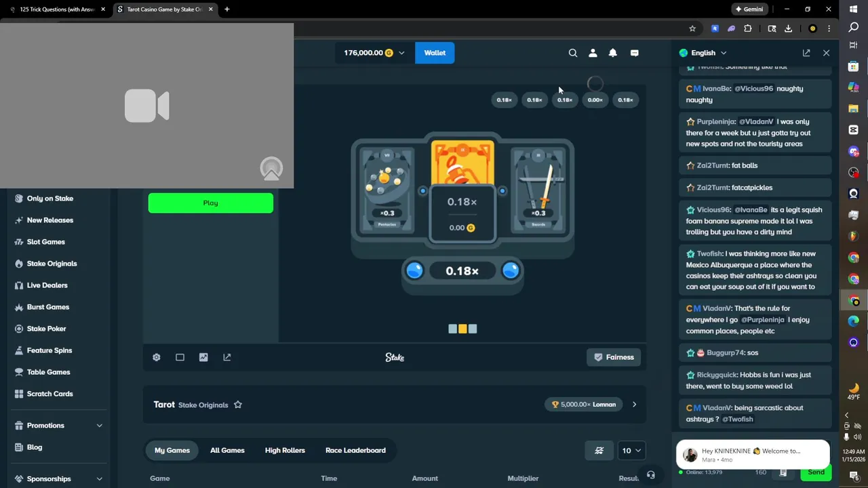The height and width of the screenshot is (488, 868).
Task: Click the 5,000.00× Lomnan leaderboard badge
Action: [x=585, y=405]
